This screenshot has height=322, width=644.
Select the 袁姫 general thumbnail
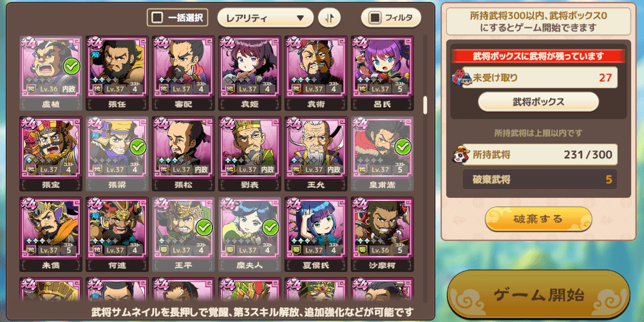(250, 73)
